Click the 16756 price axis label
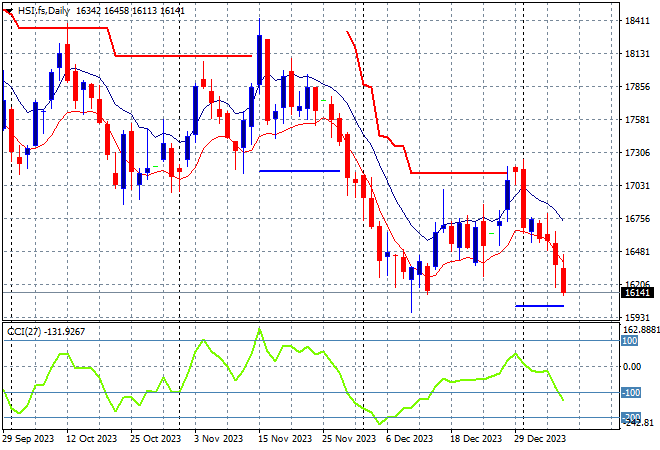The image size is (660, 450). (637, 219)
